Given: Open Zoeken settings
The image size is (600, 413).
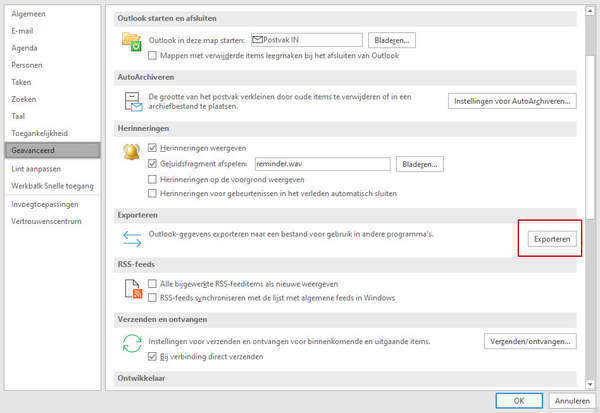Looking at the screenshot, I should click(52, 99).
